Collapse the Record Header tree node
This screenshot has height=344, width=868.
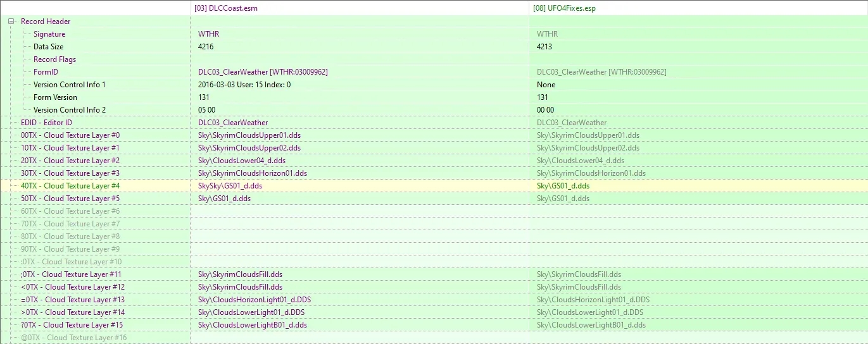tap(11, 21)
